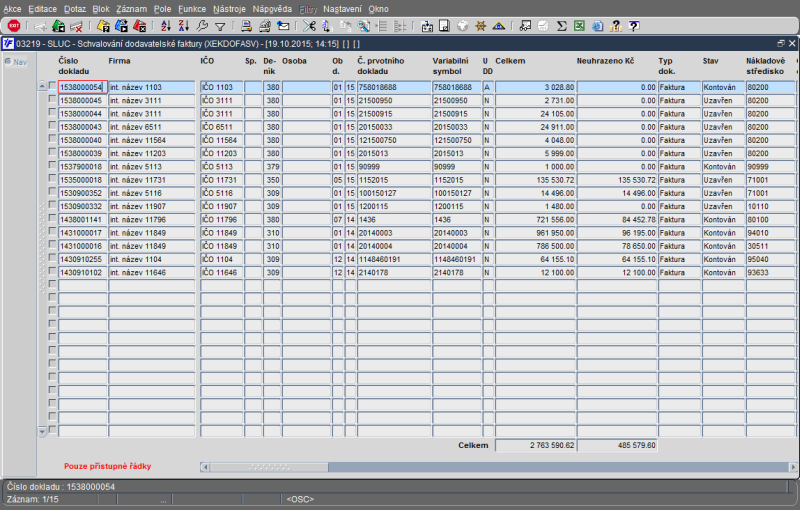The height and width of the screenshot is (510, 800).
Task: Click the Celkem cell 721 556.00
Action: (535, 220)
